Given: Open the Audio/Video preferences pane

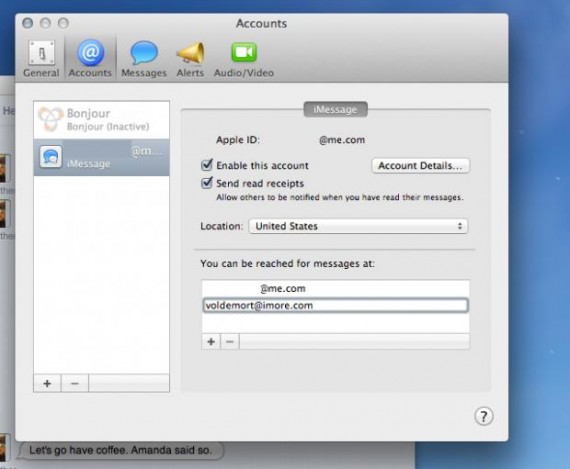Looking at the screenshot, I should [244, 59].
